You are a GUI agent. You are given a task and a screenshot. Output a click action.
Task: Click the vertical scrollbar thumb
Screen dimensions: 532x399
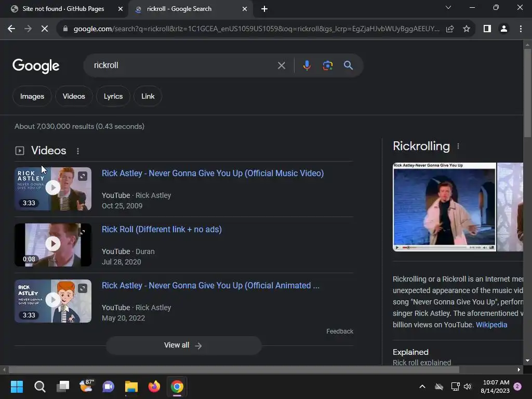(x=527, y=93)
